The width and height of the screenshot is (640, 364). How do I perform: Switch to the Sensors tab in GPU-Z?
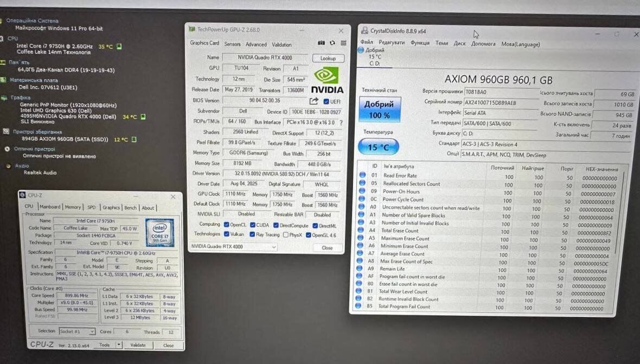[232, 44]
